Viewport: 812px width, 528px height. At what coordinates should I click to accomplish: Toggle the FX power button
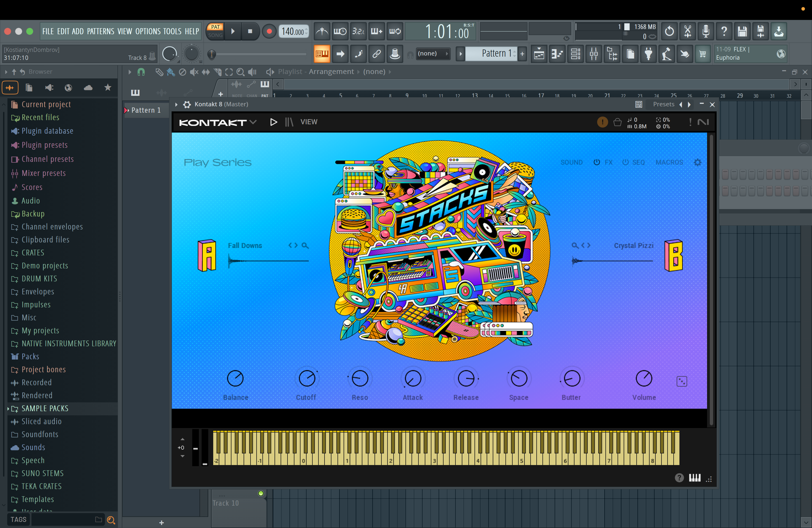[x=596, y=162]
